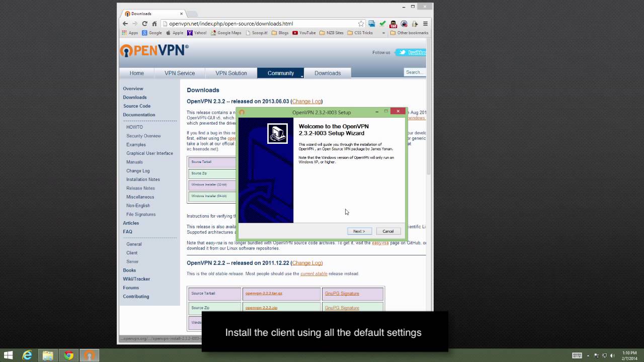Image resolution: width=644 pixels, height=362 pixels.
Task: Click the extension icon left of the Chrome menu
Action: click(415, 24)
